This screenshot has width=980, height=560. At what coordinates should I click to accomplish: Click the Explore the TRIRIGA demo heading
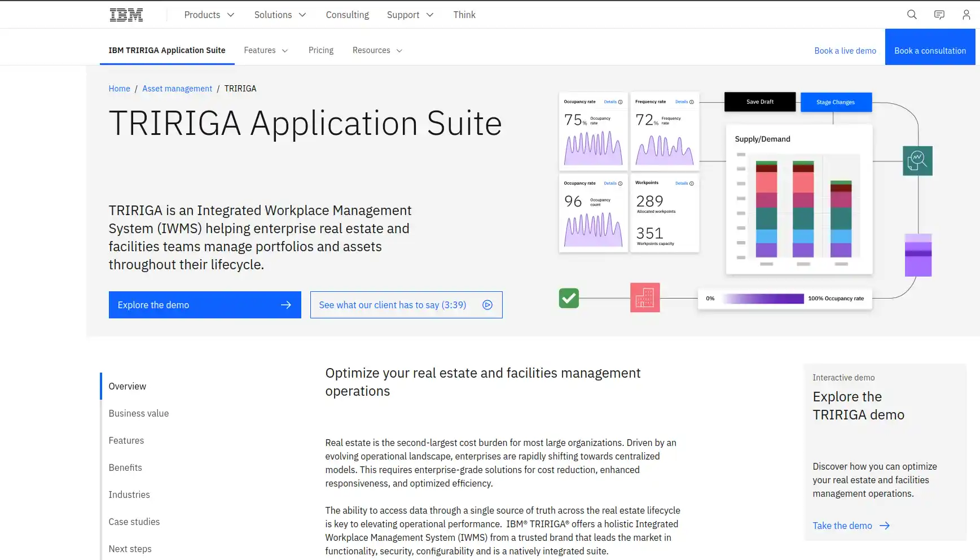pos(858,406)
